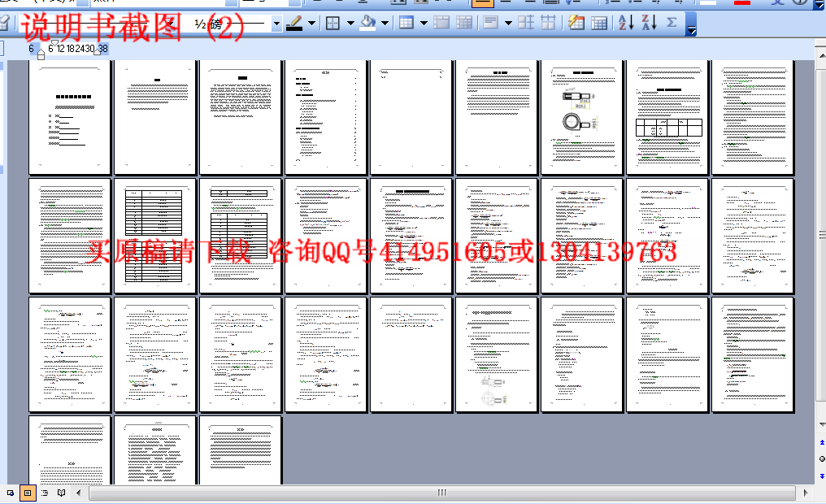Click the Insert Table icon
This screenshot has width=826, height=504.
coord(406,24)
